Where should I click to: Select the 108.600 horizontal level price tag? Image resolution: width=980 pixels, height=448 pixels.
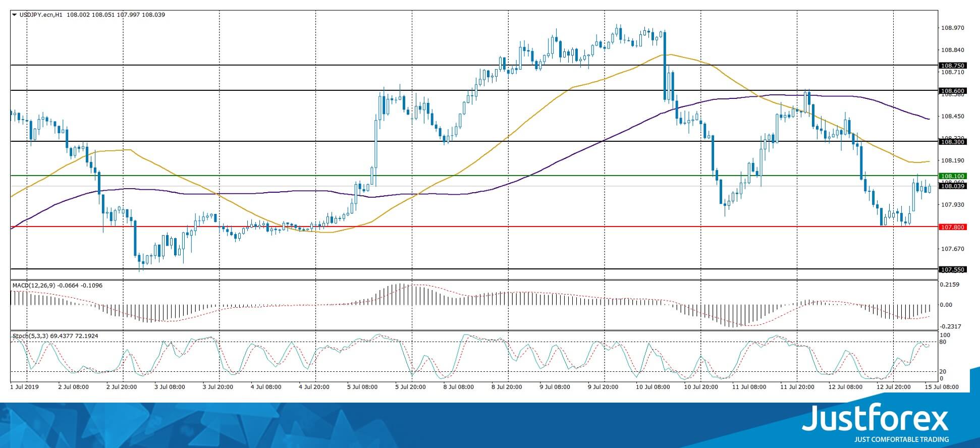point(952,91)
